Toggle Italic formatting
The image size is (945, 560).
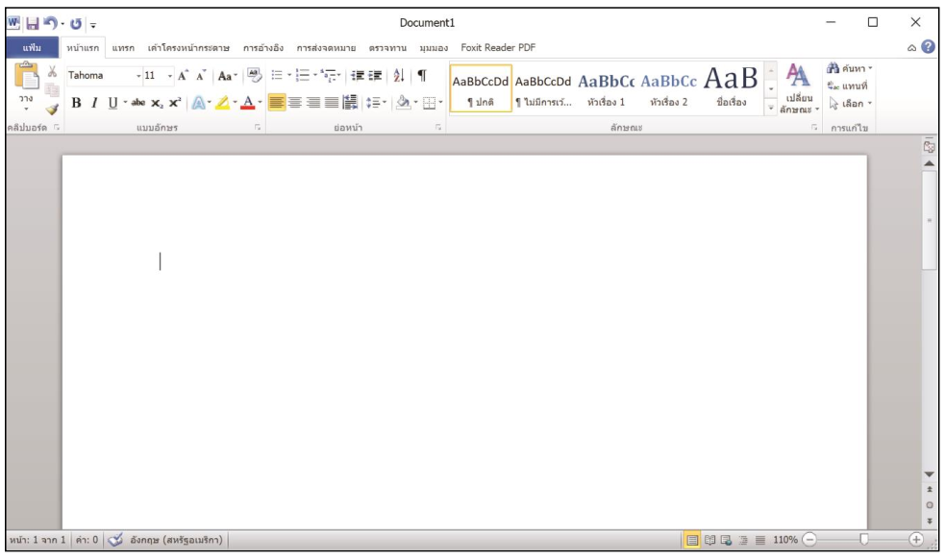[94, 103]
